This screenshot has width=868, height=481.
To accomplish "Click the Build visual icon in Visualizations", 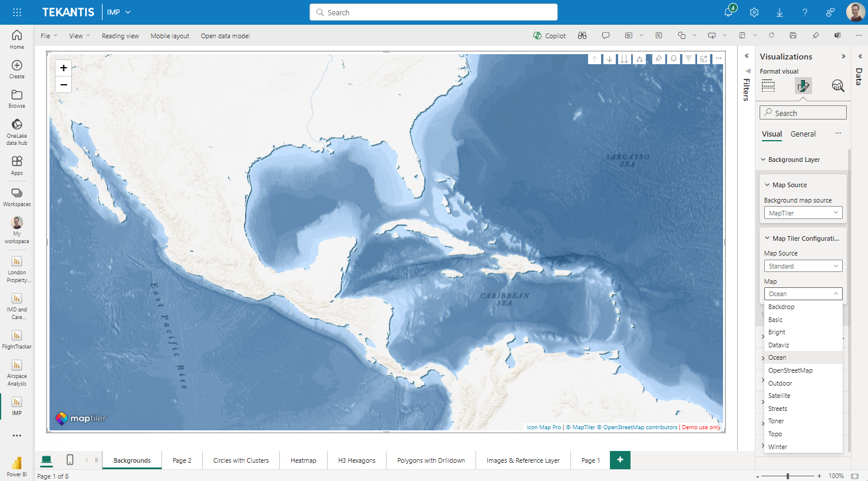I will (768, 86).
